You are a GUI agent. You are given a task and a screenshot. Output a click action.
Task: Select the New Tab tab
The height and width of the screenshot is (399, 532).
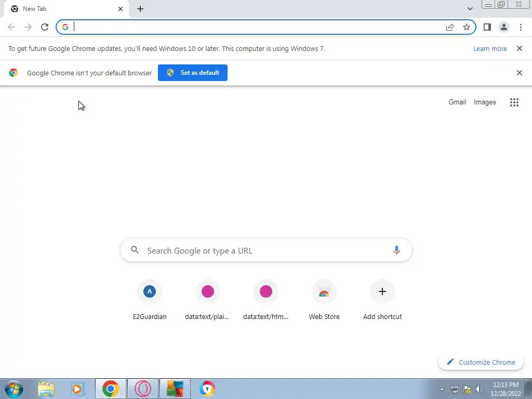[66, 9]
